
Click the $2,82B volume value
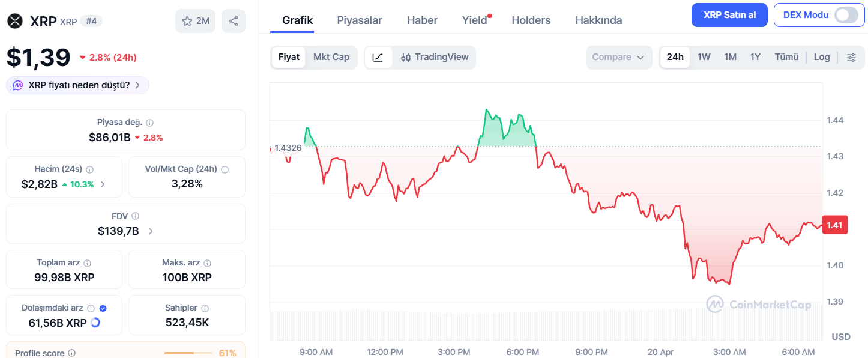(40, 184)
